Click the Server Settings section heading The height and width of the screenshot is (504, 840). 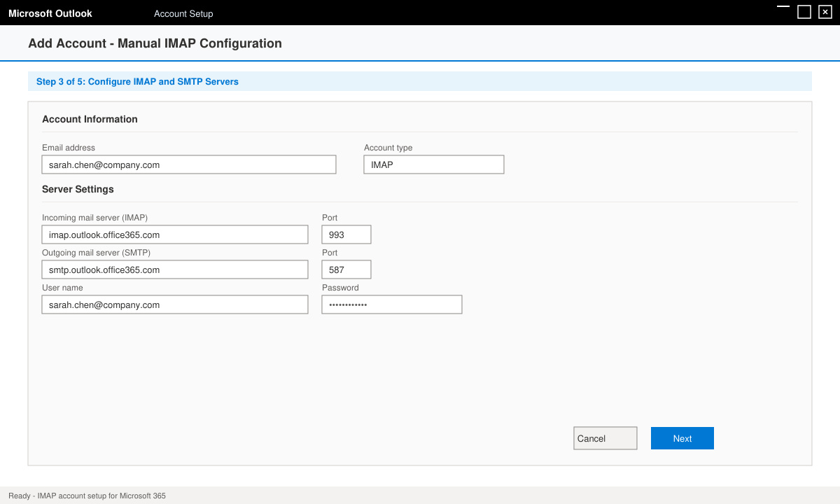pyautogui.click(x=78, y=189)
